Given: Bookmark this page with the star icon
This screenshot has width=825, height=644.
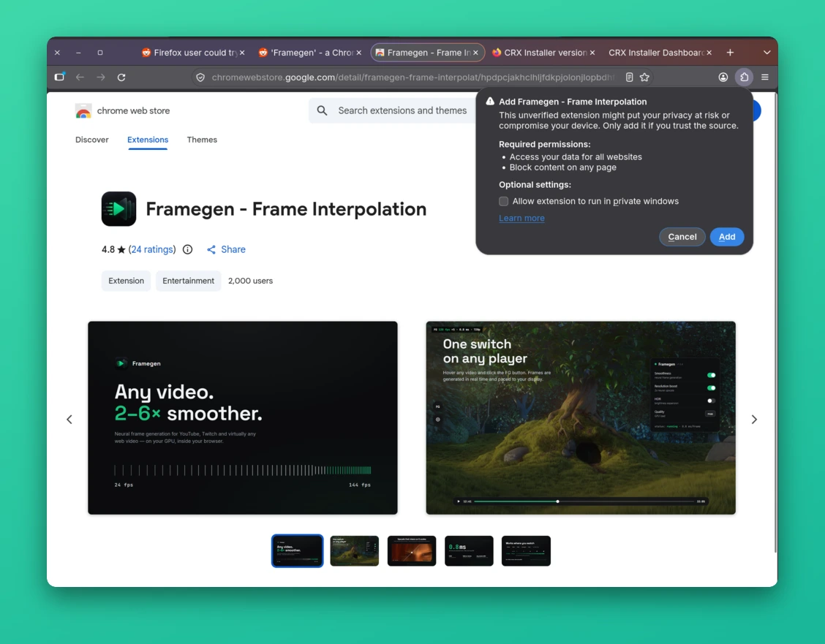Looking at the screenshot, I should pos(644,77).
